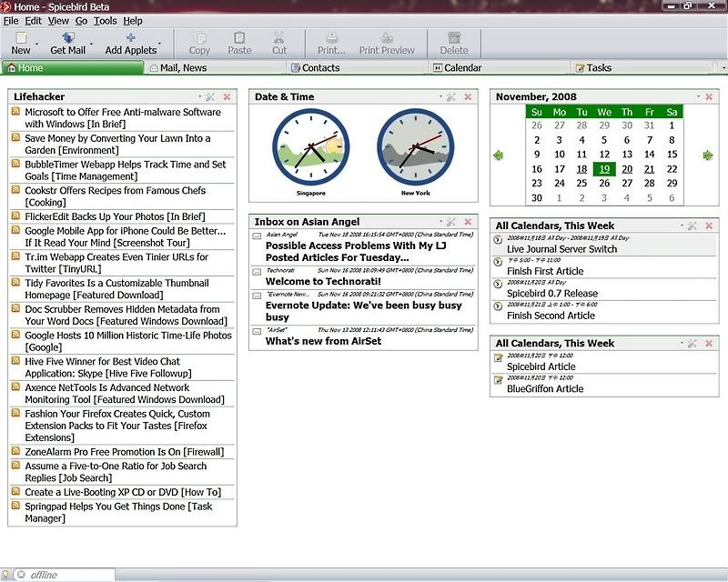
Task: Click the Cut scissors icon
Action: click(279, 37)
